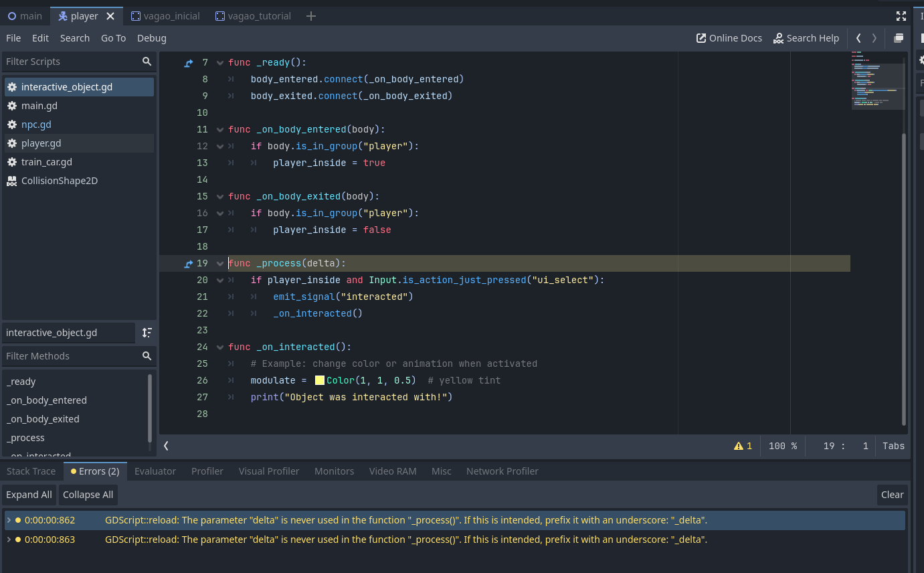Expand the first error entry at 0:00:00:862
The image size is (924, 573).
point(9,520)
